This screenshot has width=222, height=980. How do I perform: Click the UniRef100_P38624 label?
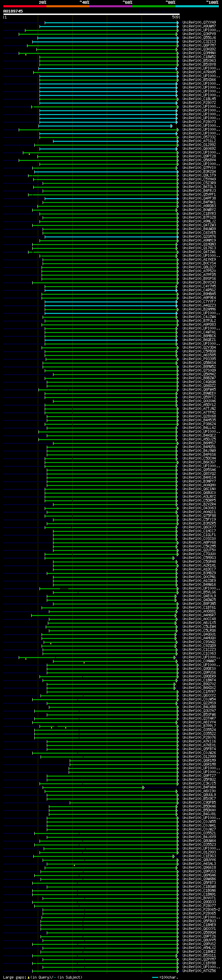[199, 424]
